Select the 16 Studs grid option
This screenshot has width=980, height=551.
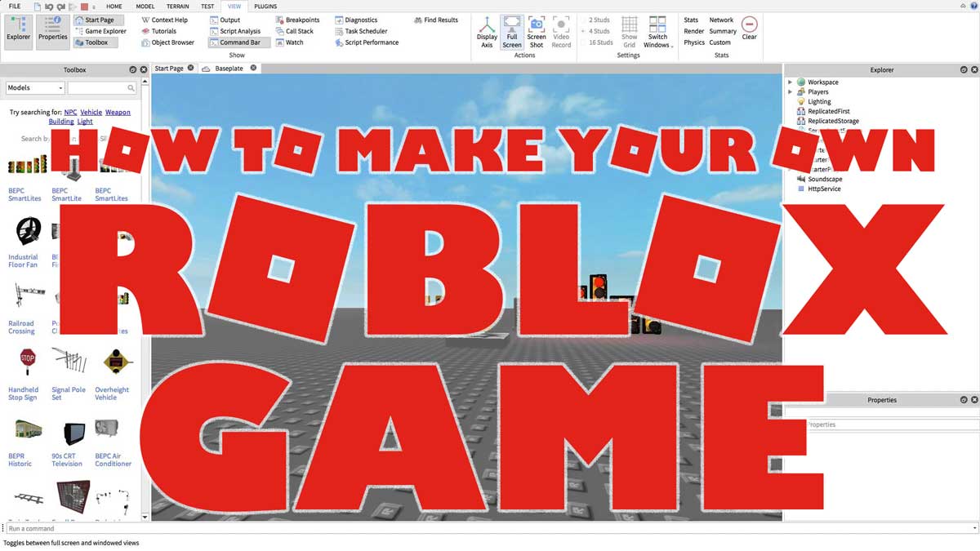(598, 42)
